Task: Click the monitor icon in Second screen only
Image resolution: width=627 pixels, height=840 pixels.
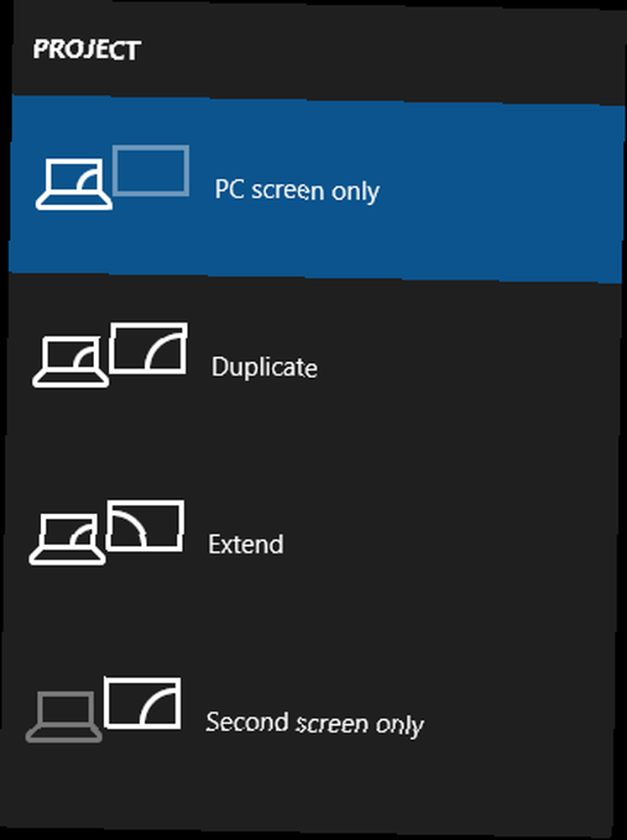Action: pos(142,703)
